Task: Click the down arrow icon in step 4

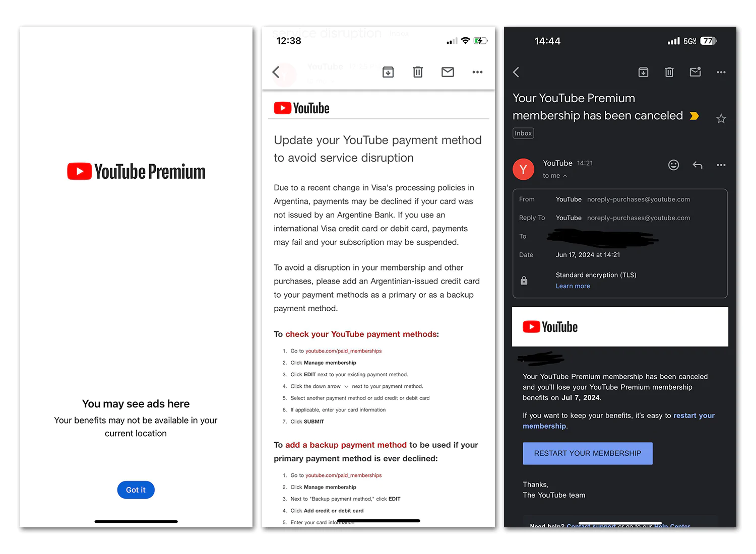Action: point(346,387)
